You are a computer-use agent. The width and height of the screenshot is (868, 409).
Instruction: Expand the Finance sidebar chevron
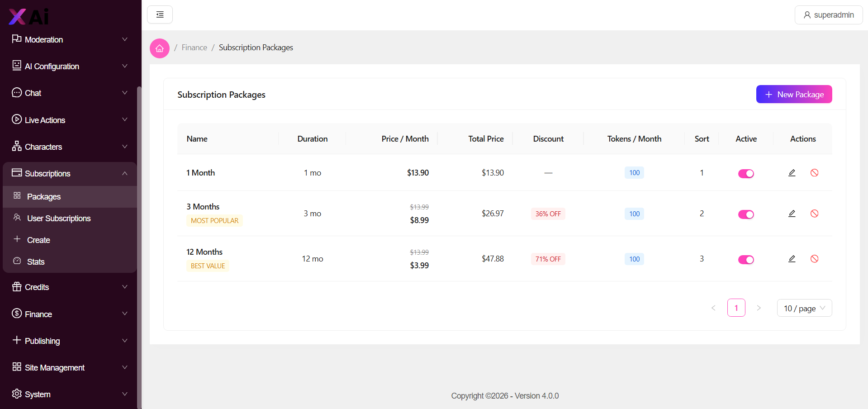coord(125,314)
